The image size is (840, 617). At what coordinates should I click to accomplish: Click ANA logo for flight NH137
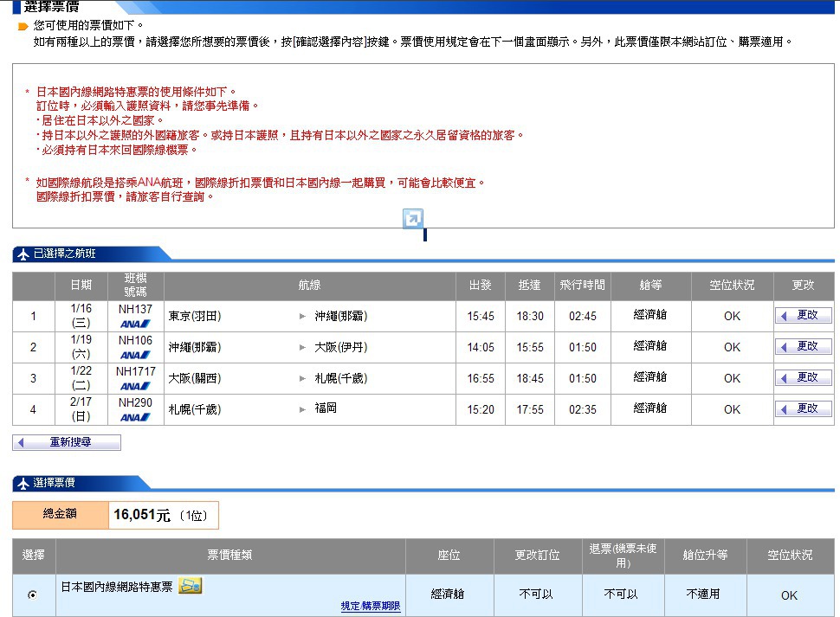click(x=135, y=324)
